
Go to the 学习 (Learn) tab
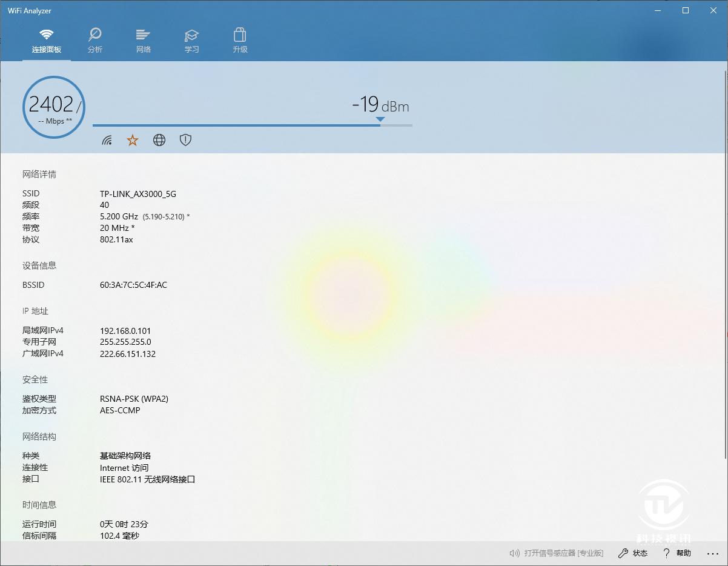pyautogui.click(x=192, y=41)
